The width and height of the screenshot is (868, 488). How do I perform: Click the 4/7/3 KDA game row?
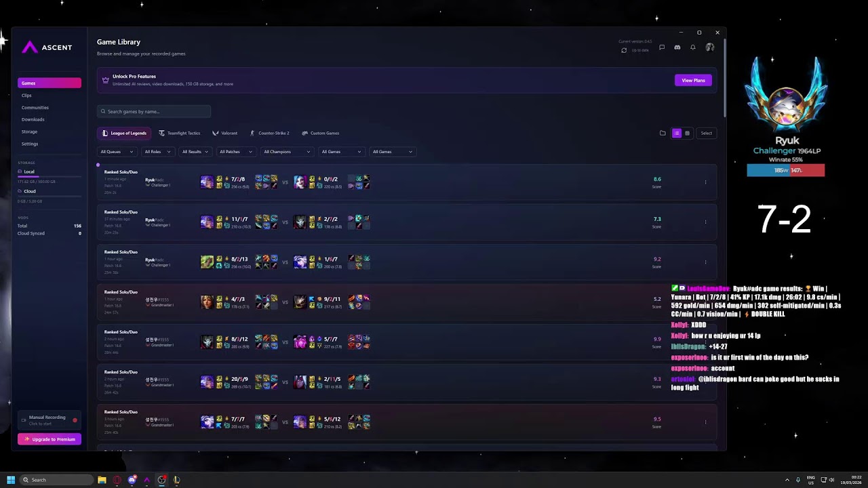coord(407,302)
